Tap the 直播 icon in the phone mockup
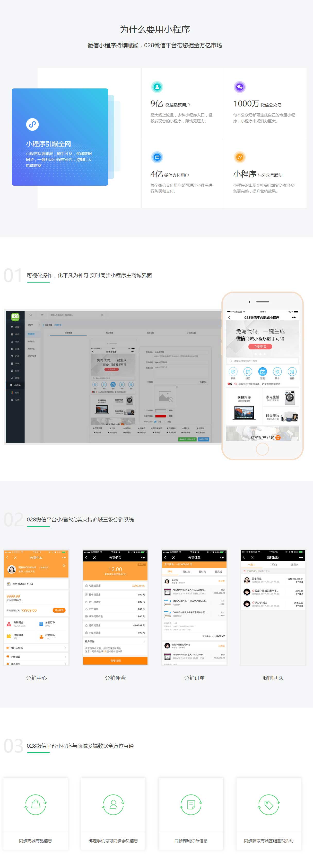 click(292, 372)
